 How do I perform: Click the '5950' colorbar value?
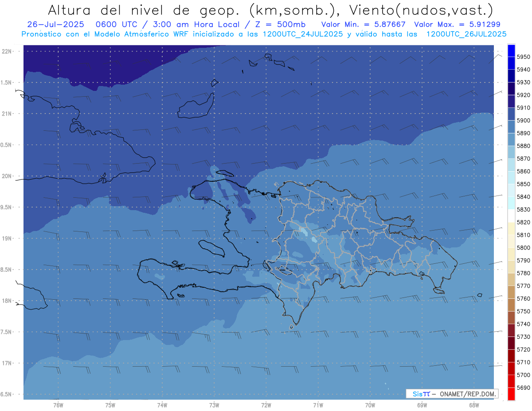tap(523, 57)
